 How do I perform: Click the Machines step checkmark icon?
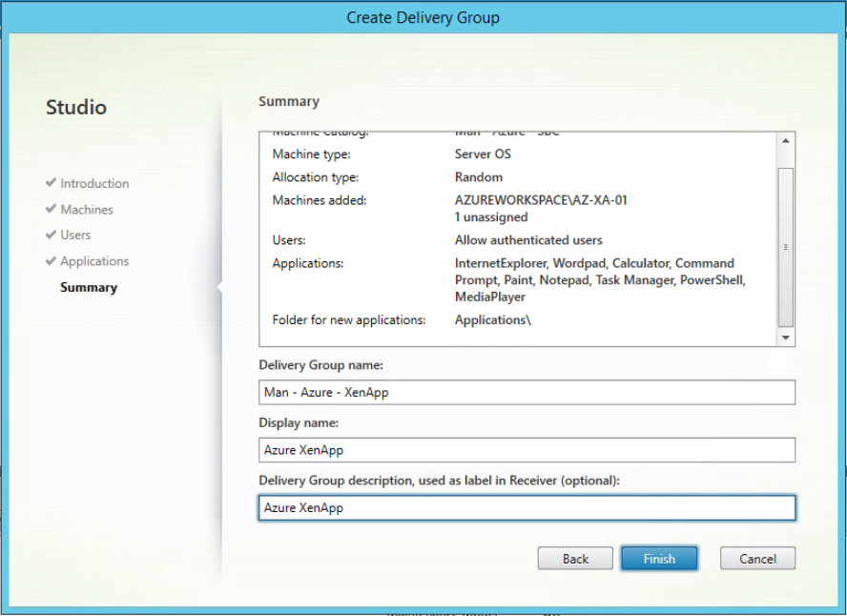[51, 209]
